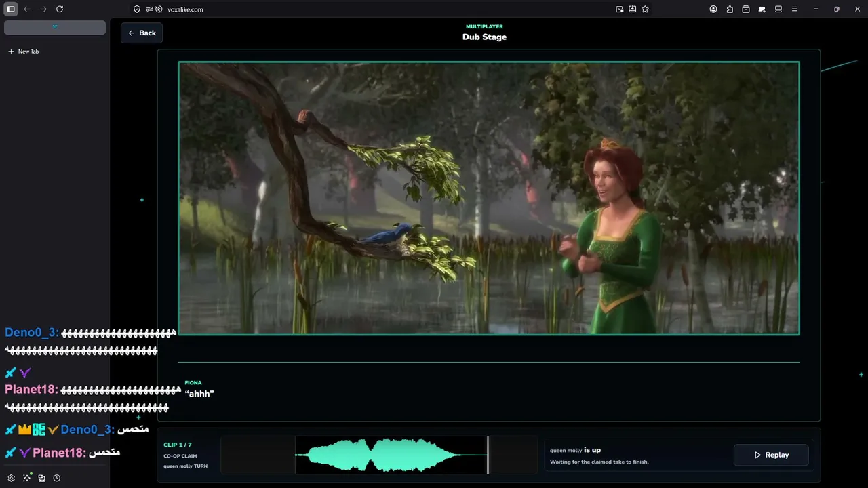The image size is (868, 488).
Task: Bookmark this page with the star icon
Action: click(645, 9)
